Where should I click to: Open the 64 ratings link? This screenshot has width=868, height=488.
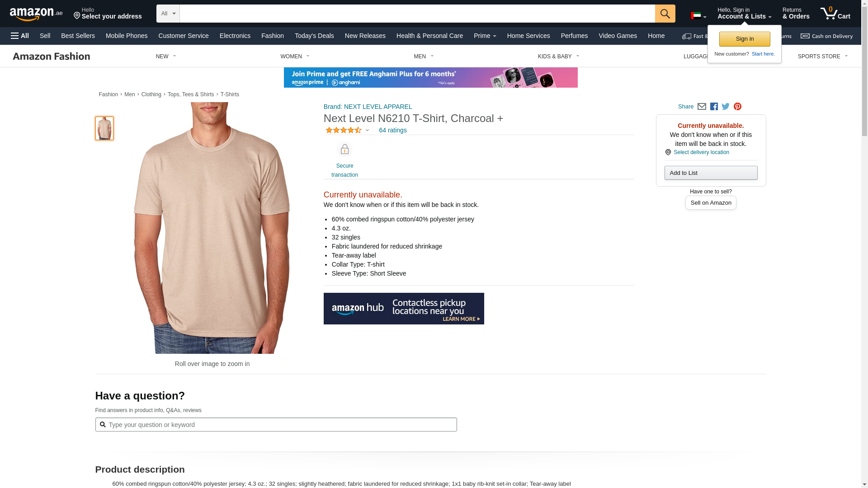(x=392, y=130)
